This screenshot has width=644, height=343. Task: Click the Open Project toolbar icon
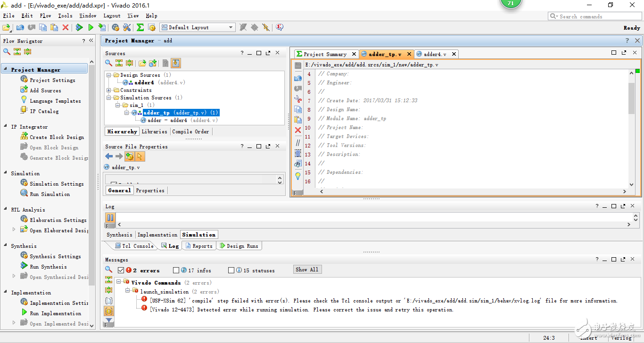tap(6, 27)
